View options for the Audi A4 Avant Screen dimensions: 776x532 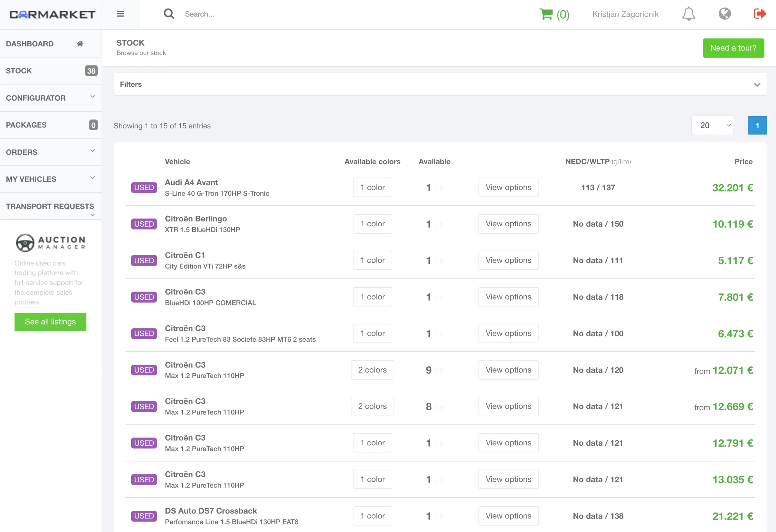click(508, 187)
